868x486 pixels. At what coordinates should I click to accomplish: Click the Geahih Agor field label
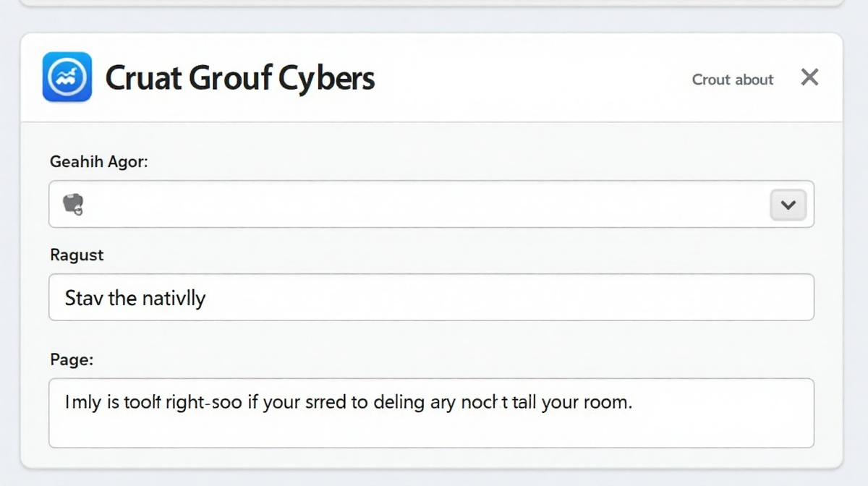pyautogui.click(x=98, y=162)
